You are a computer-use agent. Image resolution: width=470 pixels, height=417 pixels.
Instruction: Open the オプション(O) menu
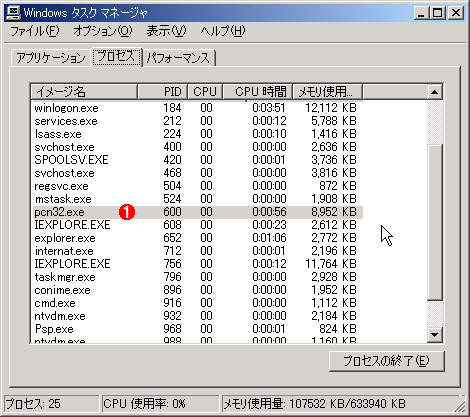103,31
